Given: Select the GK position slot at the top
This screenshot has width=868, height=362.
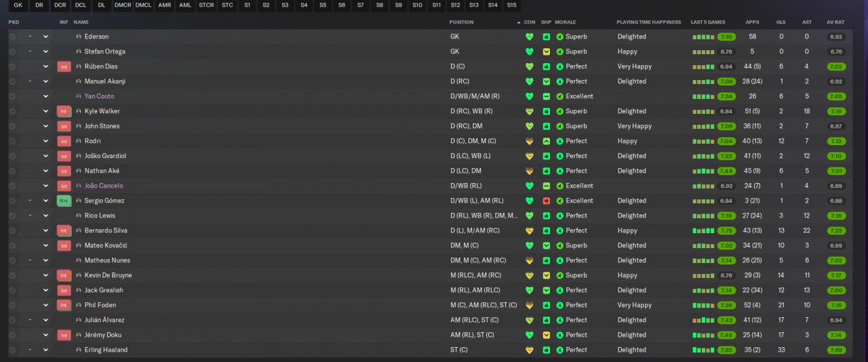Looking at the screenshot, I should [x=18, y=5].
